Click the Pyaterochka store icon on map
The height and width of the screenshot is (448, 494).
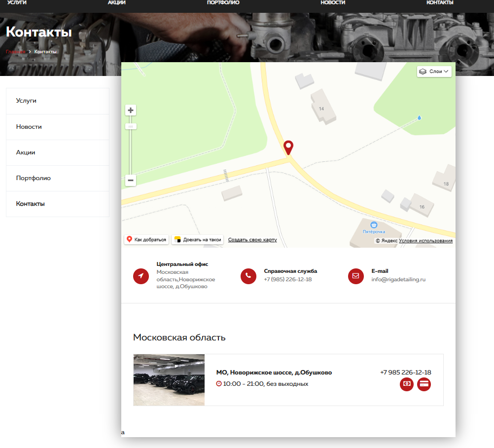click(374, 225)
